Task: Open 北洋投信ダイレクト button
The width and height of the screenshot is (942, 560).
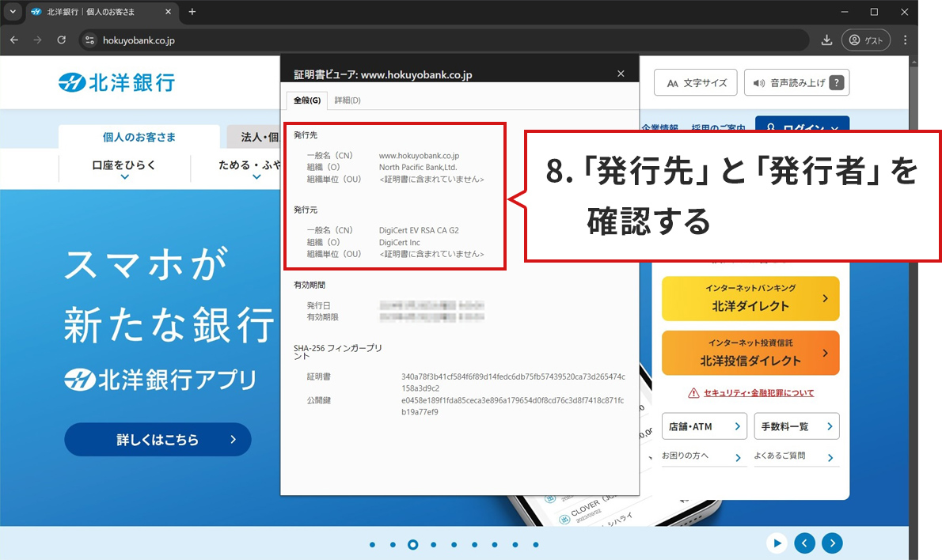Action: pyautogui.click(x=750, y=353)
